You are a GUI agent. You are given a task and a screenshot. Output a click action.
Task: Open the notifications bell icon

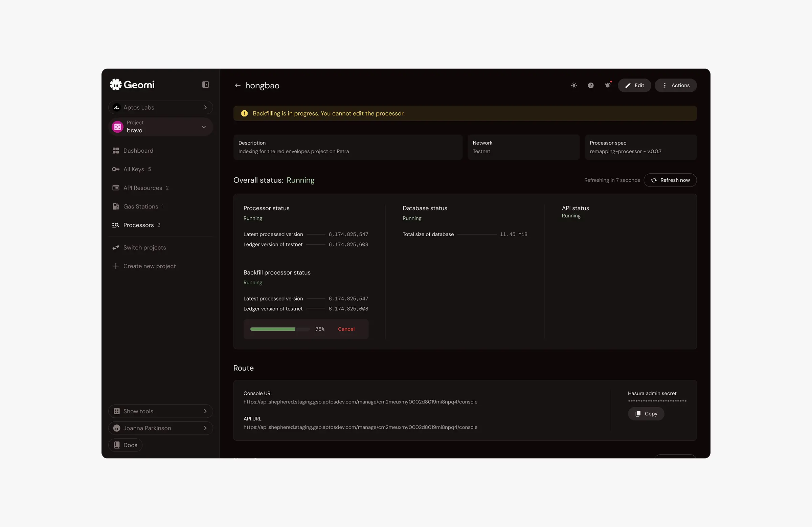point(607,85)
